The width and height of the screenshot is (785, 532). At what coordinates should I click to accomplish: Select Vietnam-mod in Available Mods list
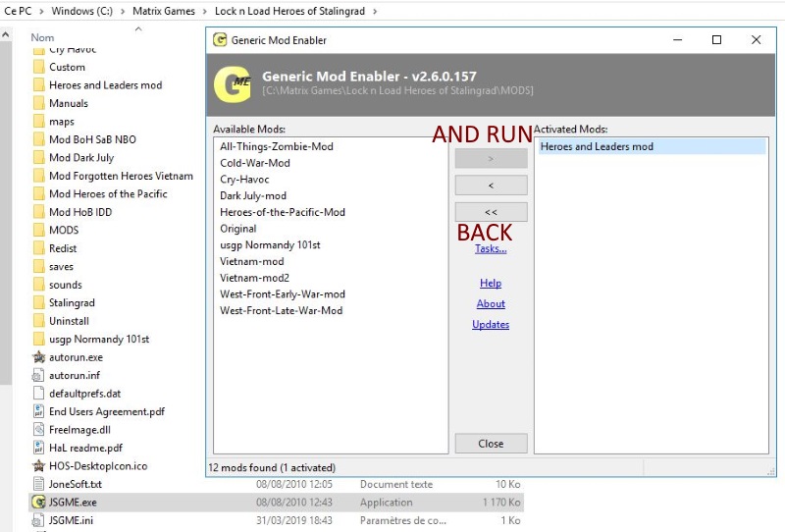click(x=252, y=261)
